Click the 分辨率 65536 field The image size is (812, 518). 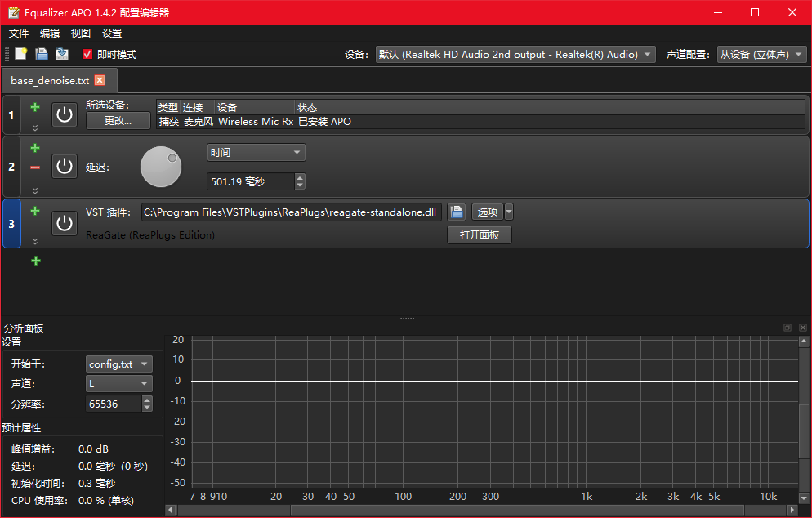pos(114,404)
